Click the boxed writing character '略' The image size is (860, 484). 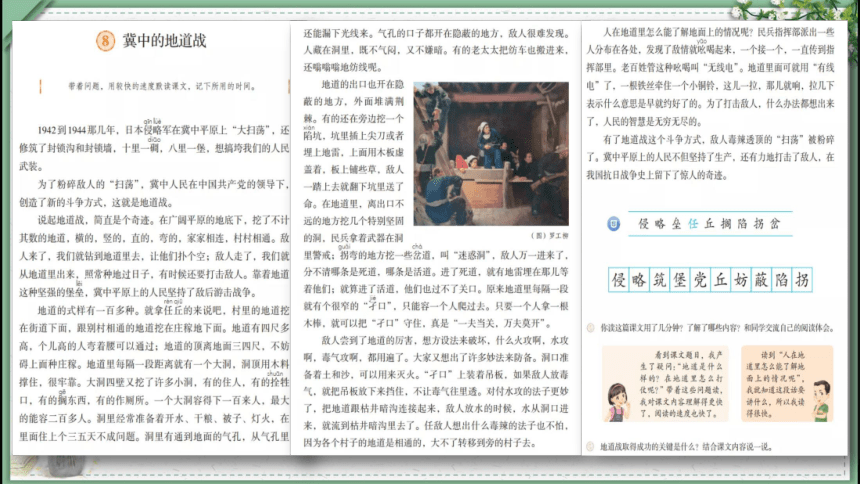tap(639, 280)
